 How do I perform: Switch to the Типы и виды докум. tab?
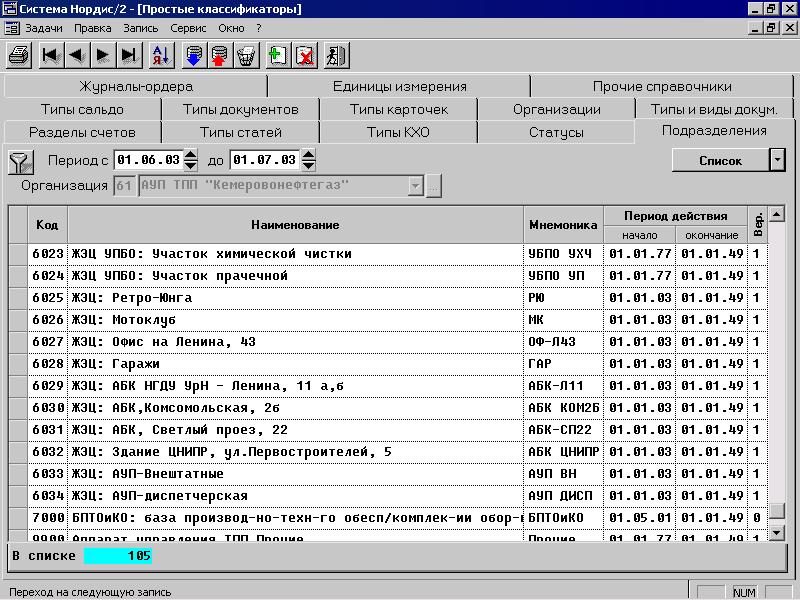click(714, 109)
